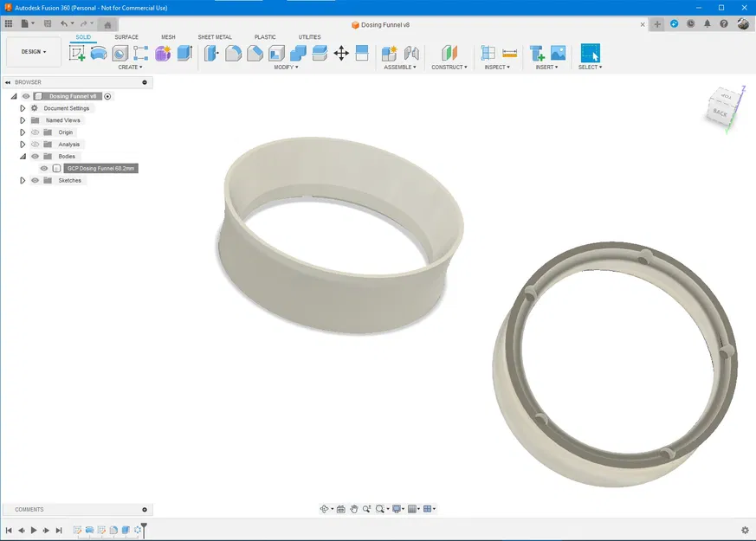Viewport: 756px width, 541px height.
Task: Open Fusion 360 Help via the question mark
Action: coord(724,23)
